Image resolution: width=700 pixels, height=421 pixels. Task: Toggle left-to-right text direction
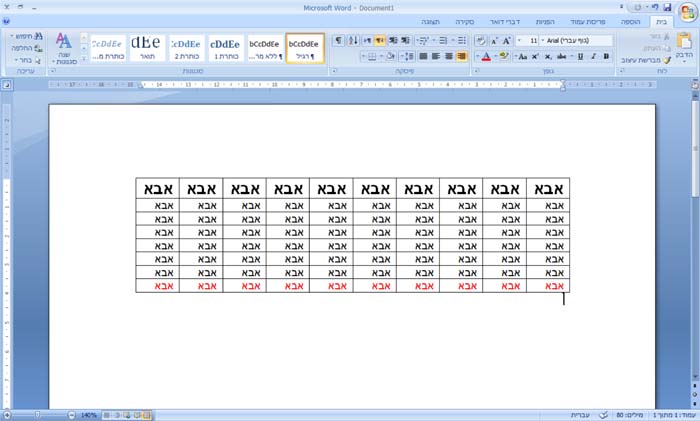tap(367, 41)
